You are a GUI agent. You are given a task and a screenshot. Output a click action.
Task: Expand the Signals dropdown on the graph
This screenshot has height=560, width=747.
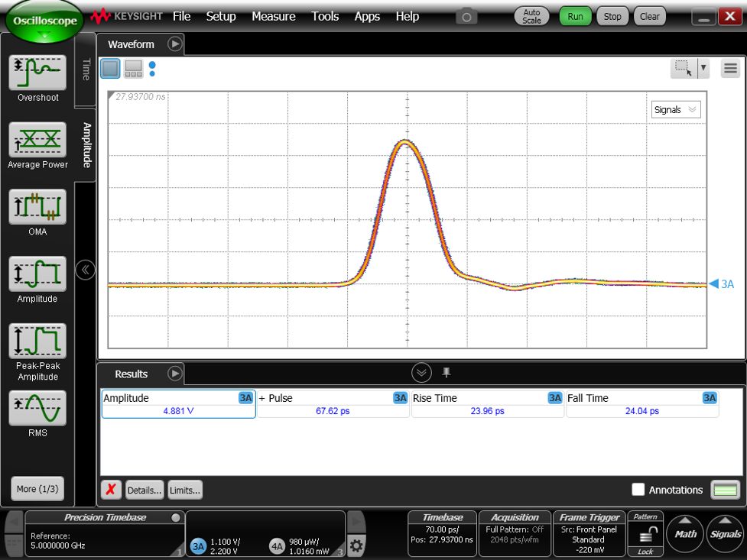[676, 109]
